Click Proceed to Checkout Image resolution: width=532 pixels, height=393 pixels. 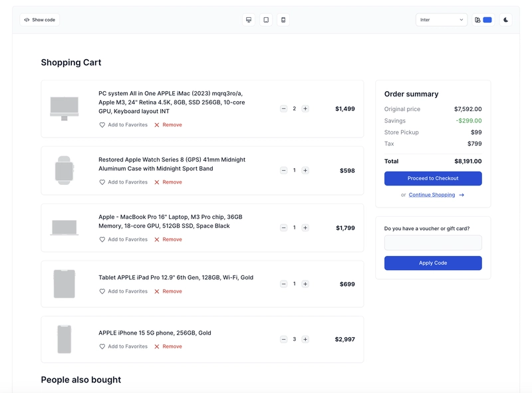(433, 178)
